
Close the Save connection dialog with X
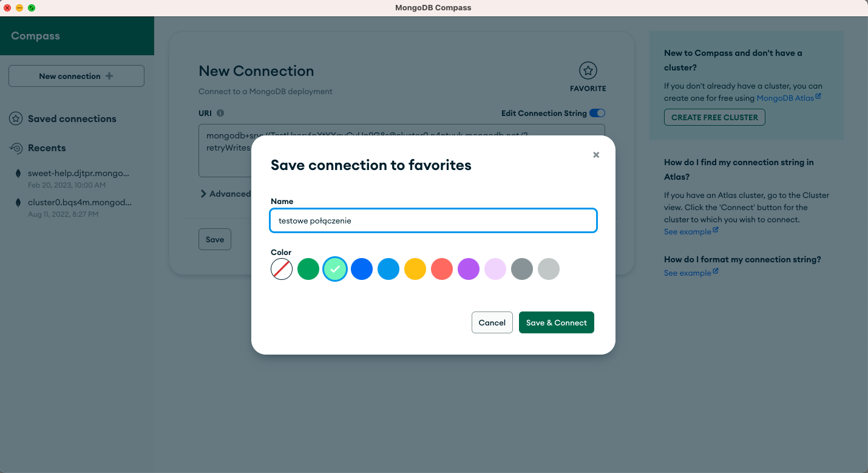pos(596,155)
